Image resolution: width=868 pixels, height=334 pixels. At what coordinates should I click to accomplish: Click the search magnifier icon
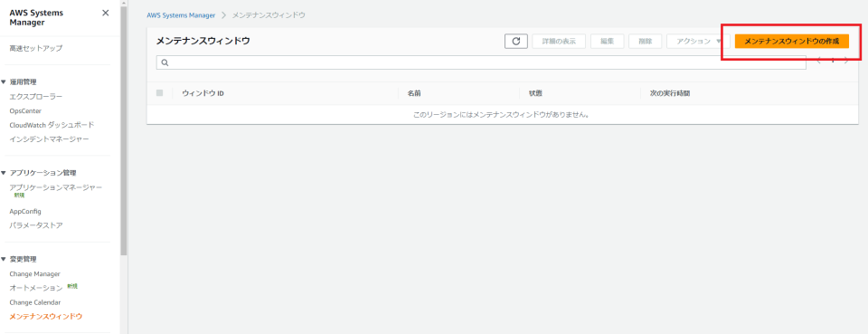tap(165, 62)
